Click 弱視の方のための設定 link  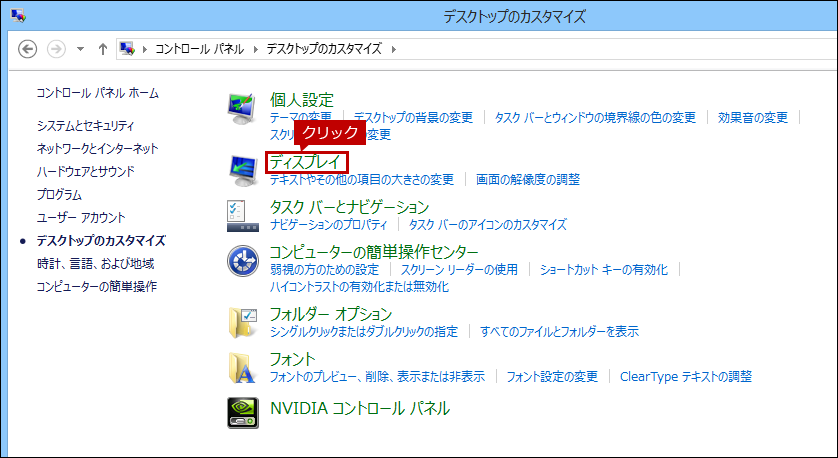pyautogui.click(x=324, y=269)
